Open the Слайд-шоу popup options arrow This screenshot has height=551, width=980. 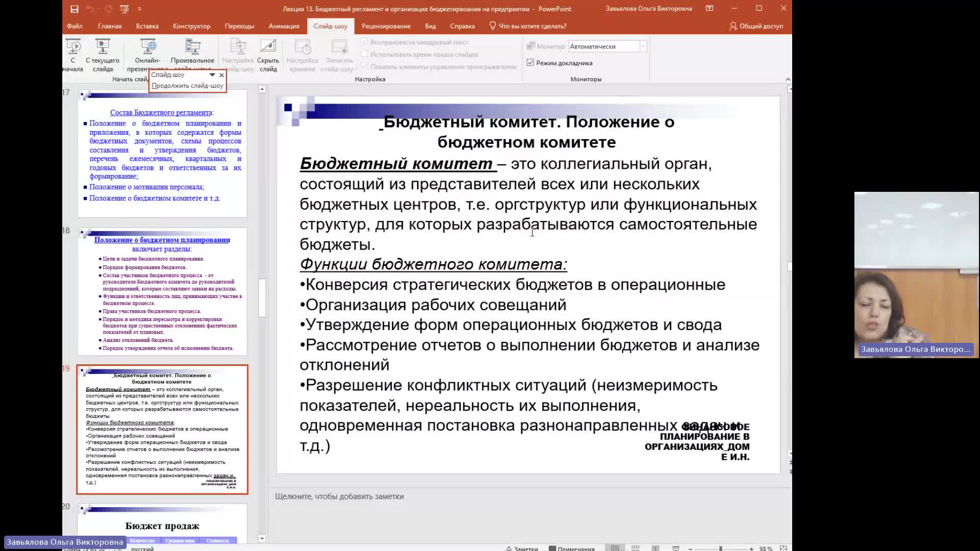212,75
